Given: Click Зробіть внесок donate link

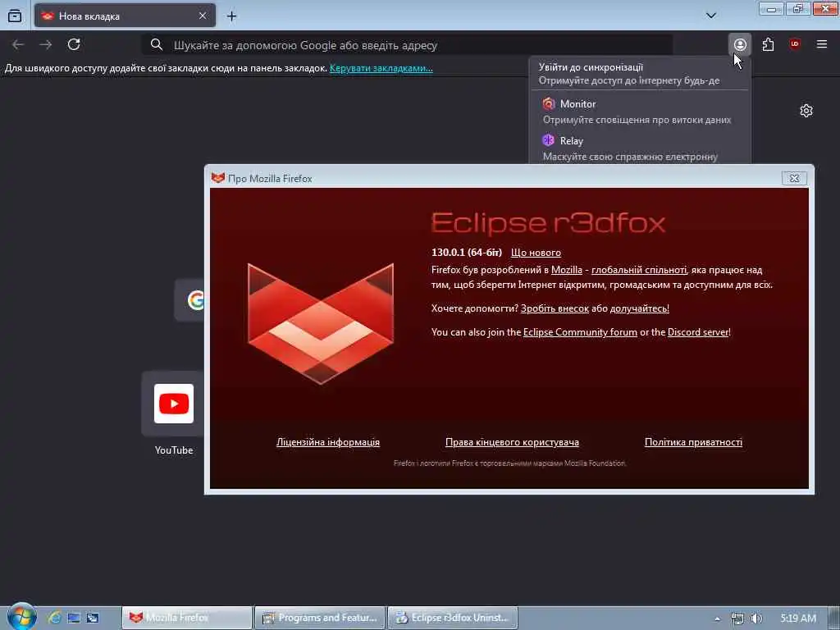Looking at the screenshot, I should click(555, 308).
